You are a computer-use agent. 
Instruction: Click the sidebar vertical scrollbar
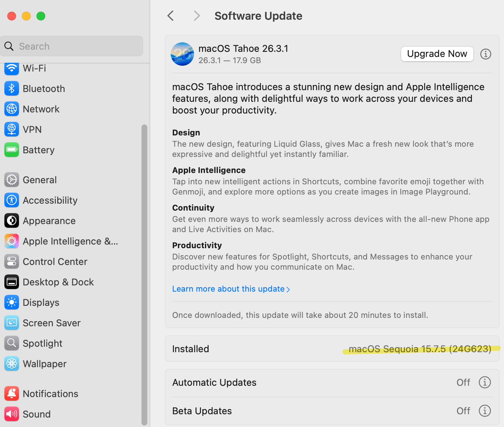point(144,275)
